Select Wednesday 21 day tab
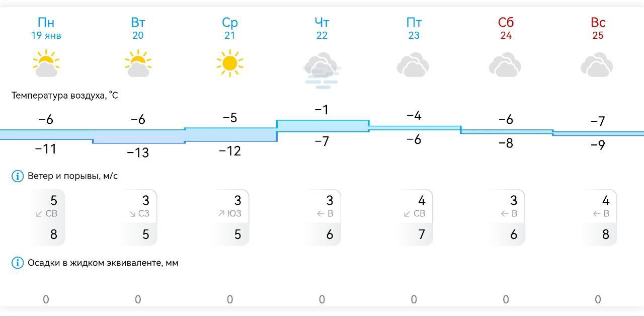The height and width of the screenshot is (317, 644). (230, 28)
